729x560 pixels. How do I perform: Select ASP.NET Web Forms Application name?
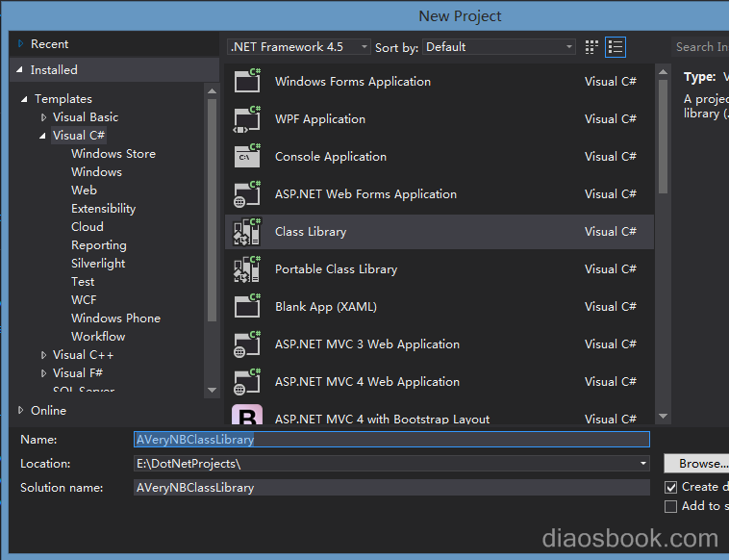[x=365, y=194]
